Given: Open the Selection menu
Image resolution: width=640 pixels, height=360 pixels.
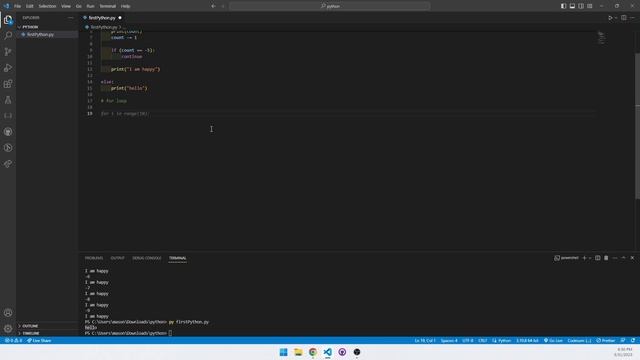Looking at the screenshot, I should [x=47, y=6].
